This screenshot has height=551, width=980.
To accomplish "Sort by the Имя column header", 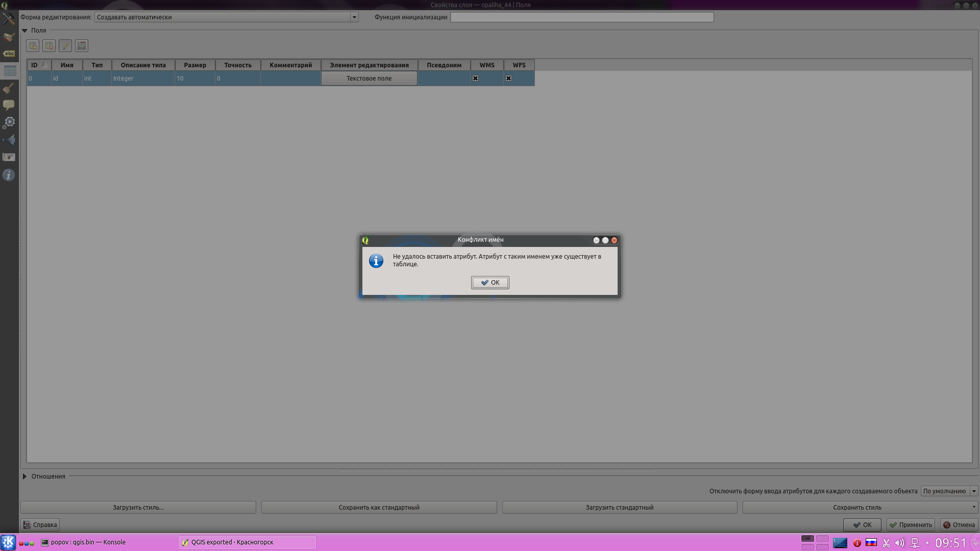I will (67, 65).
